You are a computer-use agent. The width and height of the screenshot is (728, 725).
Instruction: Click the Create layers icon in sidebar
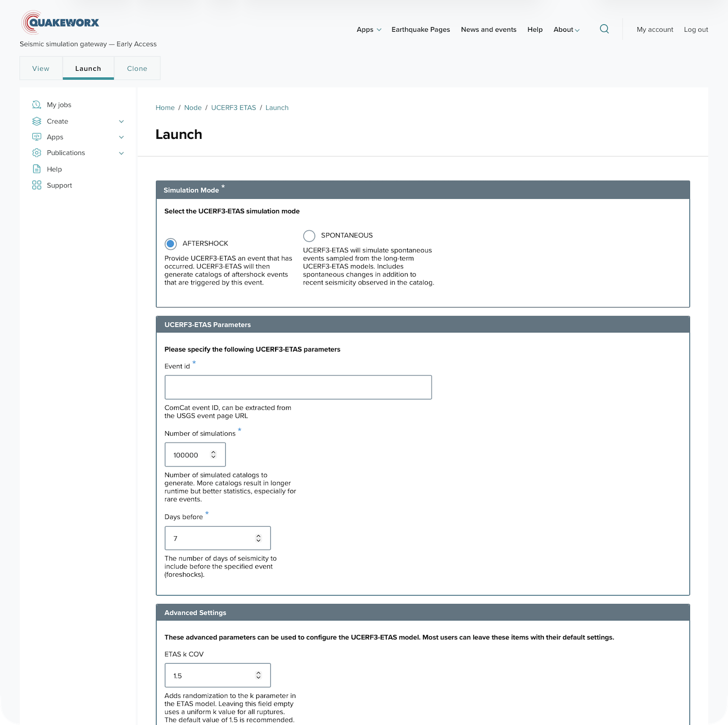(36, 121)
